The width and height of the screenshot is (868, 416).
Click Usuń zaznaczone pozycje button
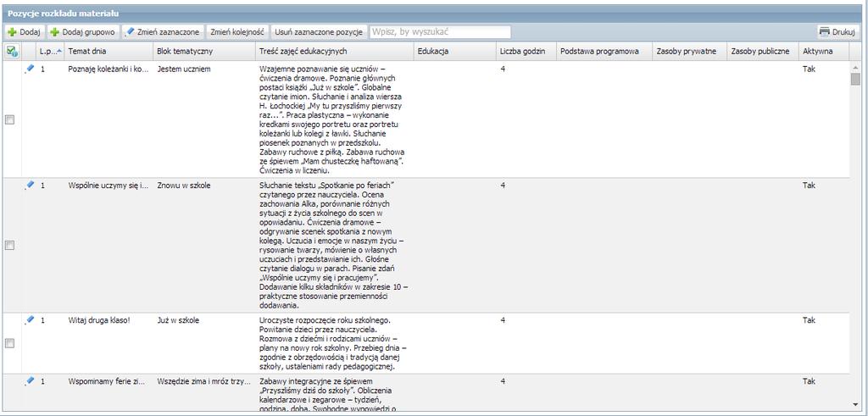coord(319,32)
